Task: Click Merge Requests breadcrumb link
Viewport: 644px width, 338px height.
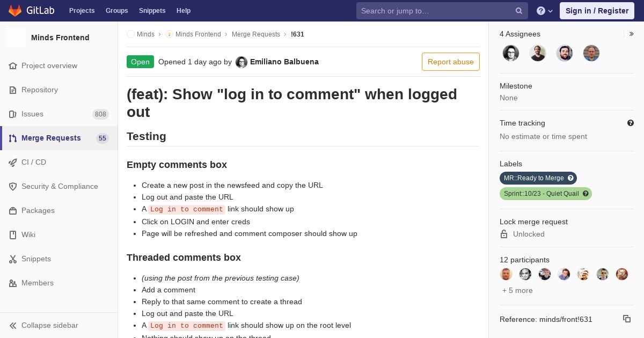Action: 256,34
